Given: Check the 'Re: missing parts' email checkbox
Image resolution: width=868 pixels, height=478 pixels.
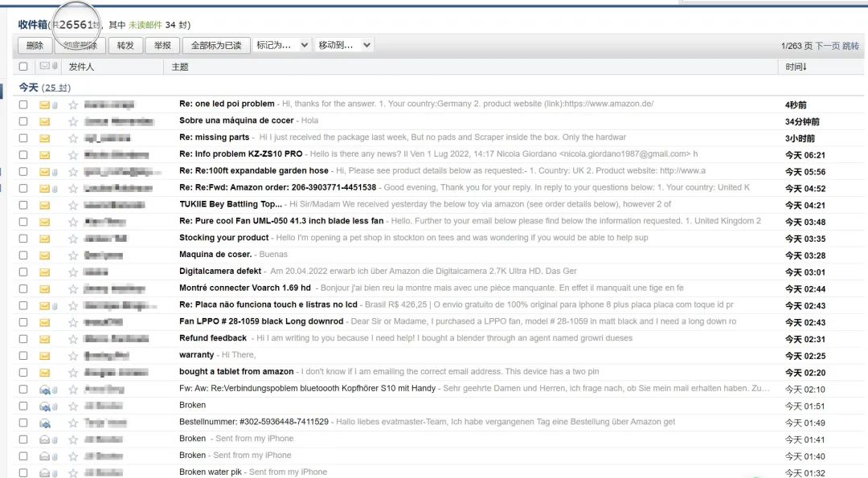Looking at the screenshot, I should pos(23,137).
